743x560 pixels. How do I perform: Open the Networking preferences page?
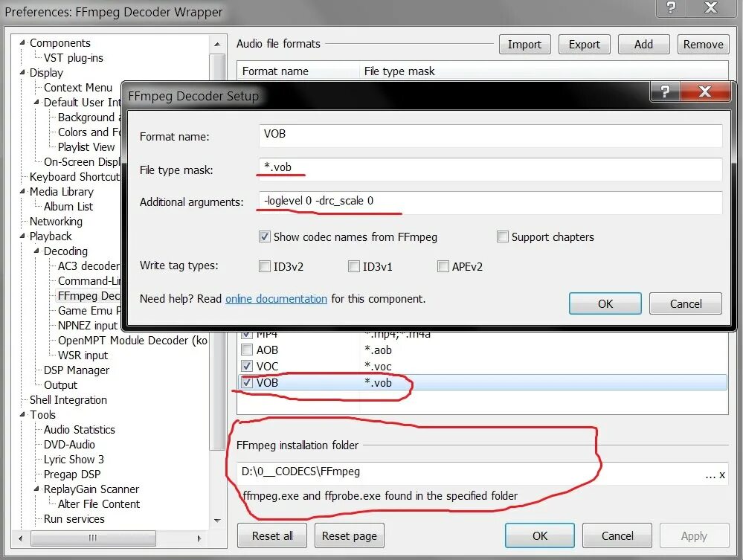click(x=56, y=222)
